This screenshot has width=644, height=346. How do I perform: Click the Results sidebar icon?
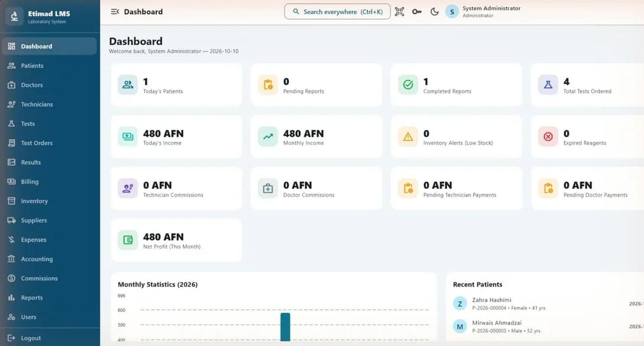click(11, 162)
